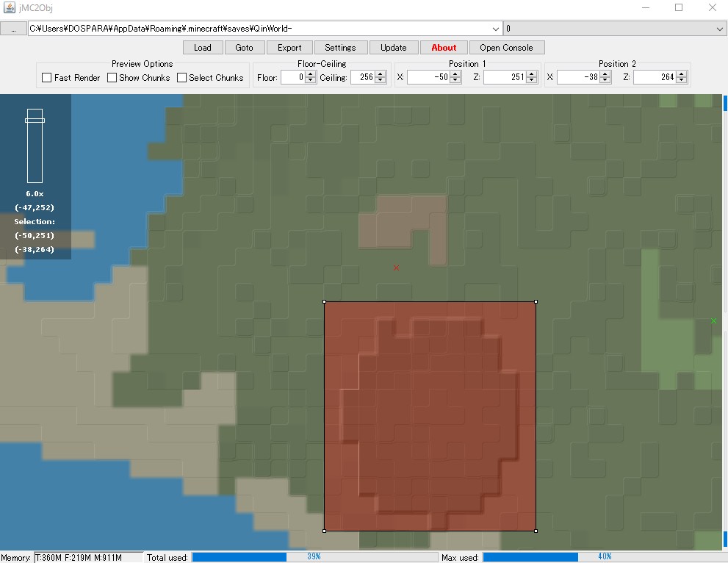Click the (-47,252) cursor coordinates text
The image size is (728, 563).
tap(35, 208)
